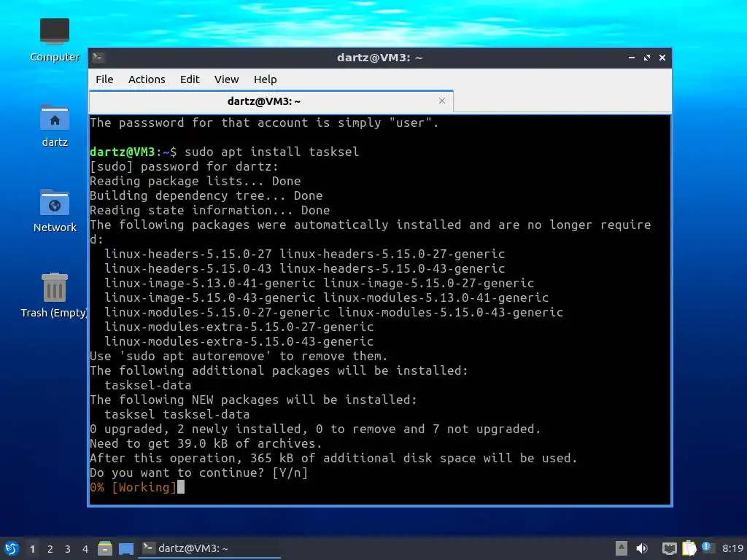Screen dimensions: 747x560
Task: Select the dartz@VM3: ~ terminal tab
Action: click(x=271, y=101)
